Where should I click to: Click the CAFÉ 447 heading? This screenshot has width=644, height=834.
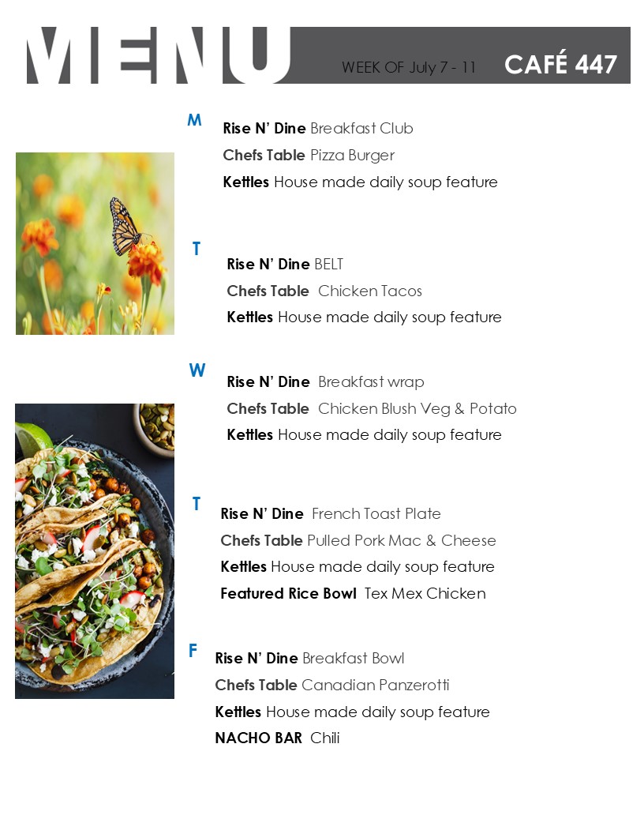(x=560, y=64)
